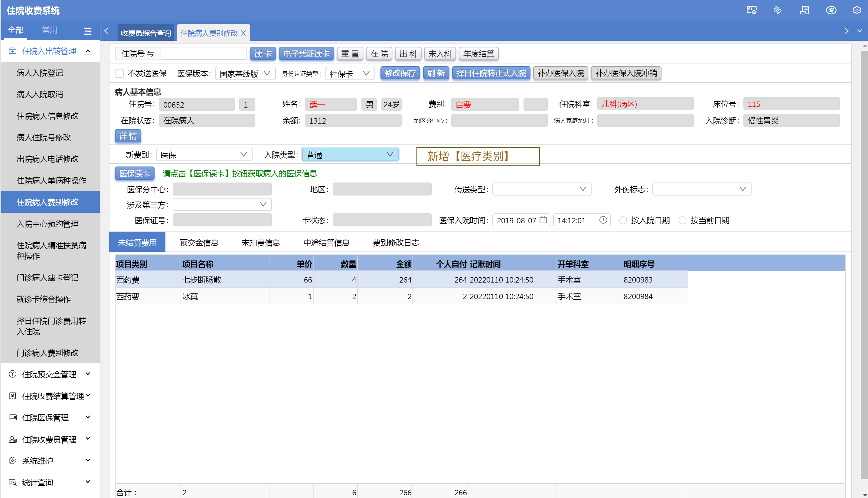Image resolution: width=868 pixels, height=498 pixels.
Task: Open the 费别修改日志 tab
Action: pyautogui.click(x=396, y=242)
